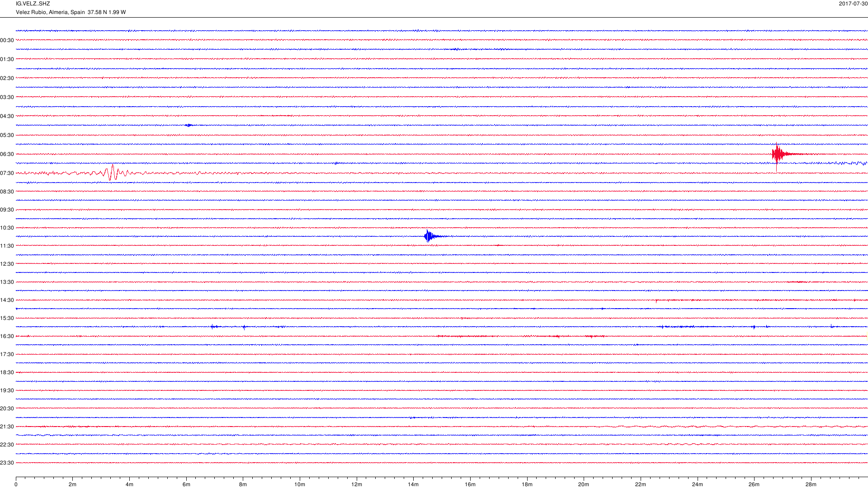Click the 20m axis label
Viewport: 868px width, 488px height.
pyautogui.click(x=584, y=484)
